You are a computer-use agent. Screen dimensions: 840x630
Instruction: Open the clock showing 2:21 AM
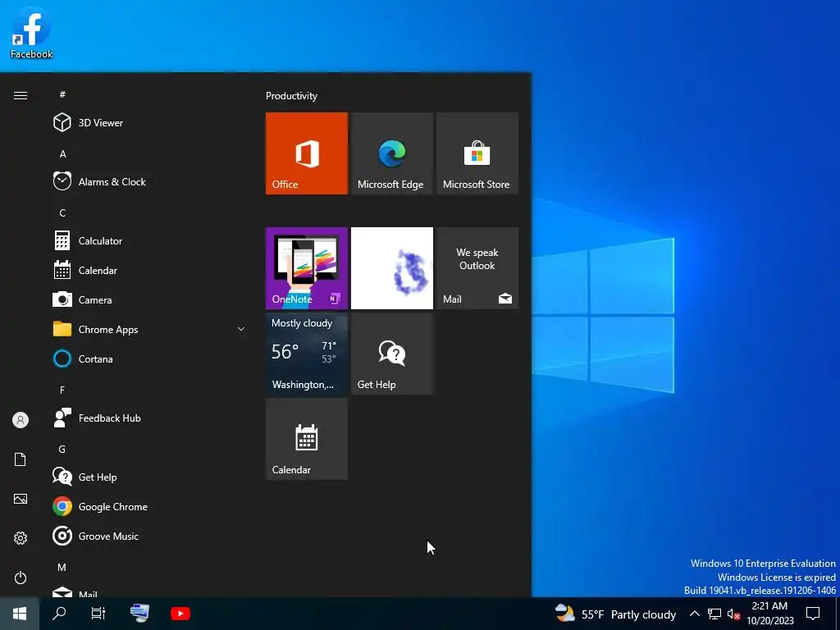pyautogui.click(x=770, y=614)
